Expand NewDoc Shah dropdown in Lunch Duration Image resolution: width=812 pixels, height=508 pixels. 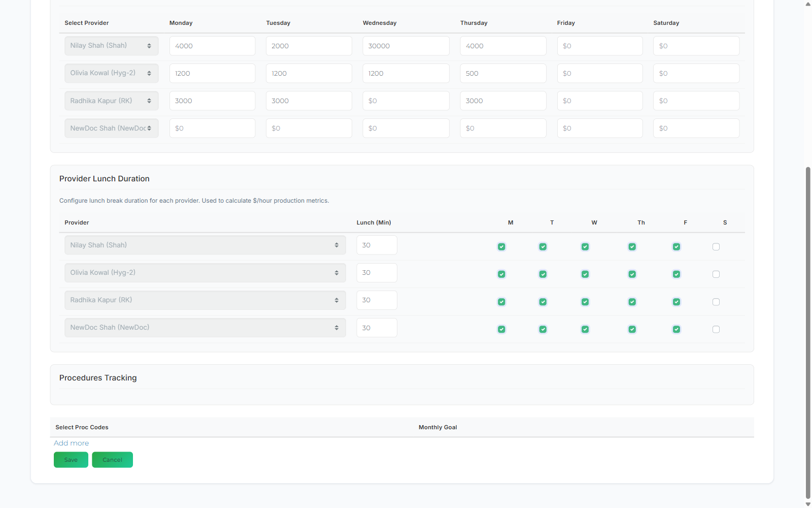(x=205, y=328)
